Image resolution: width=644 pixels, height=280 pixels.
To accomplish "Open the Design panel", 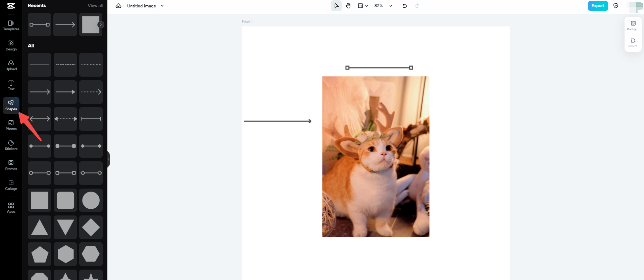I will pos(11,45).
